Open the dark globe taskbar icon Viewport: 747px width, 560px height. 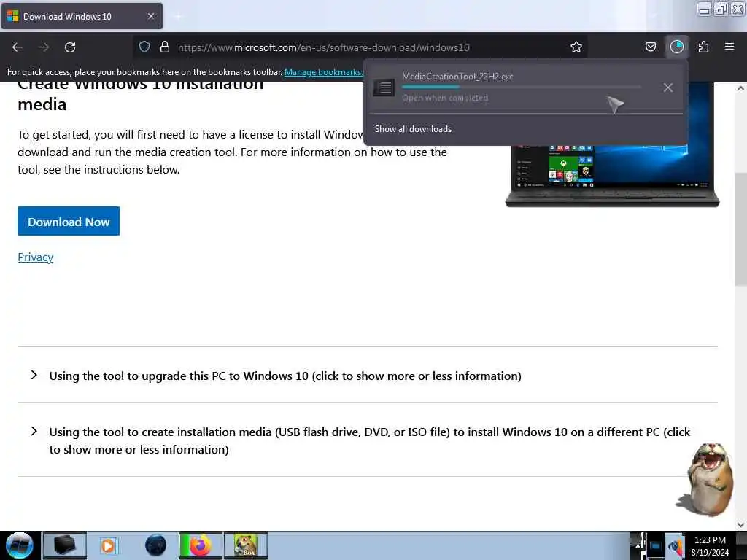pyautogui.click(x=156, y=545)
